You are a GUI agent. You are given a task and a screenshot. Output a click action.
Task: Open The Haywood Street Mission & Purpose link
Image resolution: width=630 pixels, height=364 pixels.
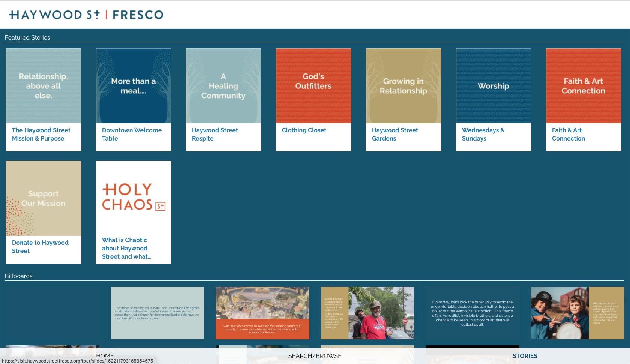click(x=41, y=134)
